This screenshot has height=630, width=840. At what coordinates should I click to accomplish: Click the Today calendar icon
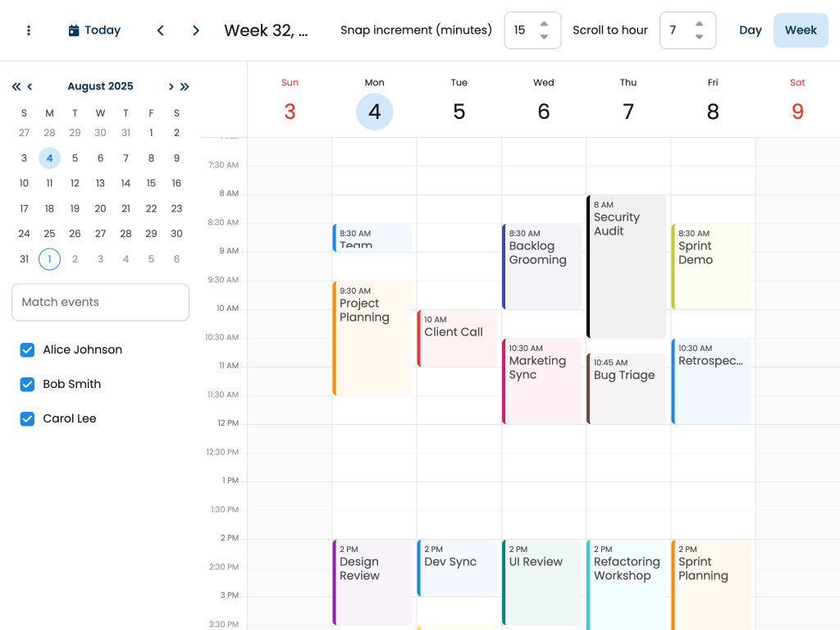[74, 30]
